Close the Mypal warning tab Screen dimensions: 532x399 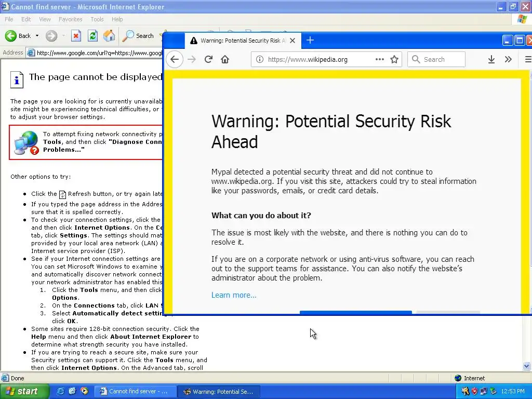tap(292, 41)
